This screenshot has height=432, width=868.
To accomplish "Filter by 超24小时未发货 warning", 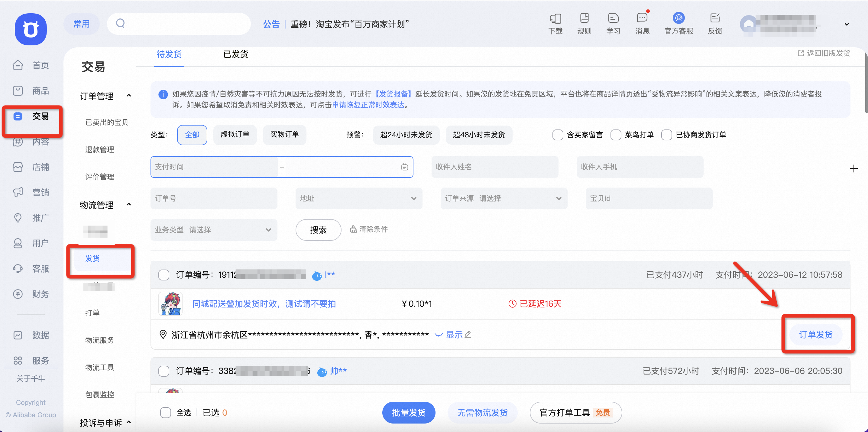I will pos(406,135).
